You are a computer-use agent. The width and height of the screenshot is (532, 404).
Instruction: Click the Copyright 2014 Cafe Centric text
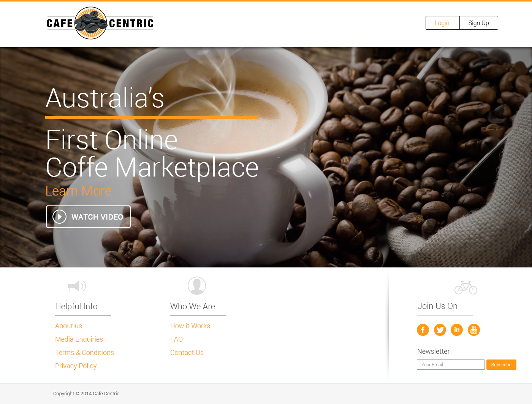coord(86,394)
